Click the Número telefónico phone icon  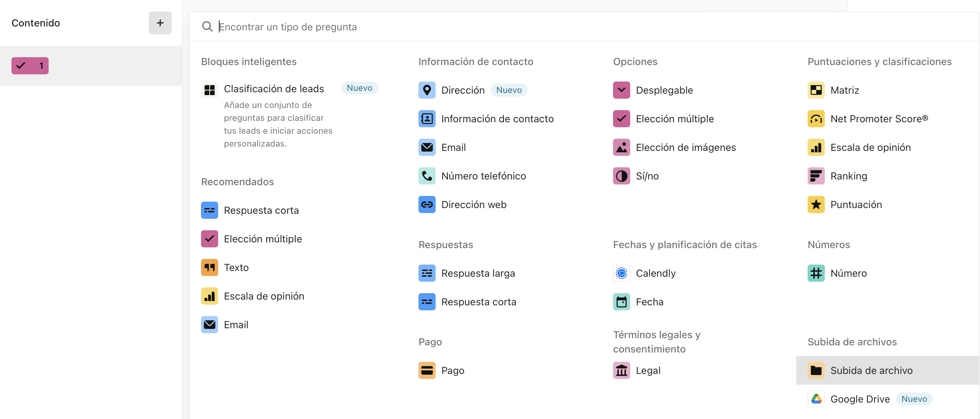427,176
